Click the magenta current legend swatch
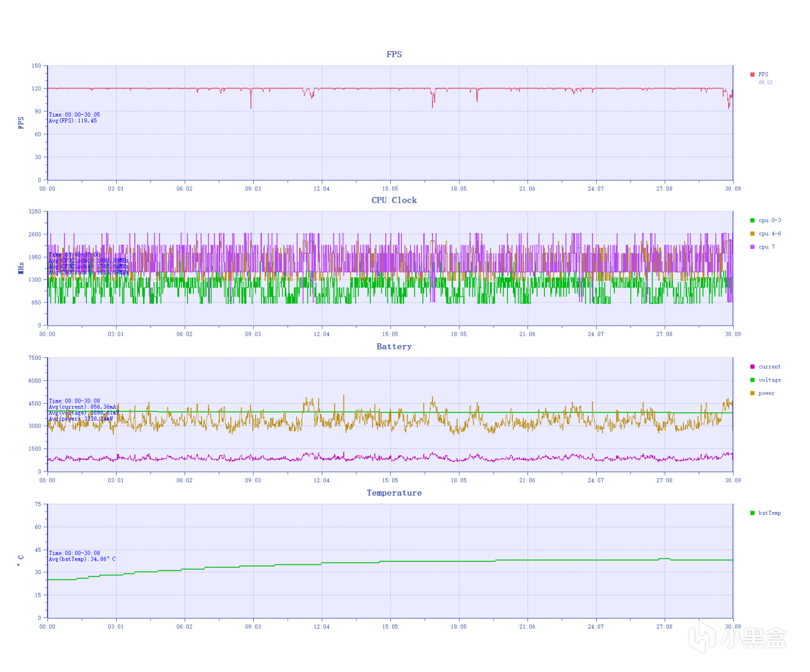The image size is (810, 672). pyautogui.click(x=752, y=367)
